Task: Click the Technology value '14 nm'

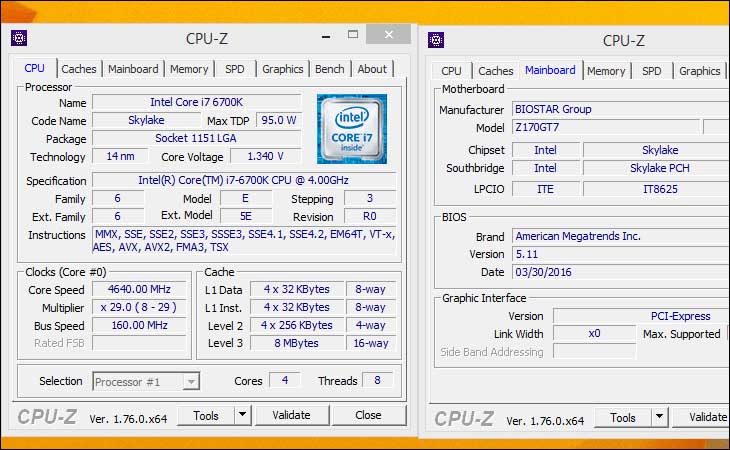Action: point(120,156)
